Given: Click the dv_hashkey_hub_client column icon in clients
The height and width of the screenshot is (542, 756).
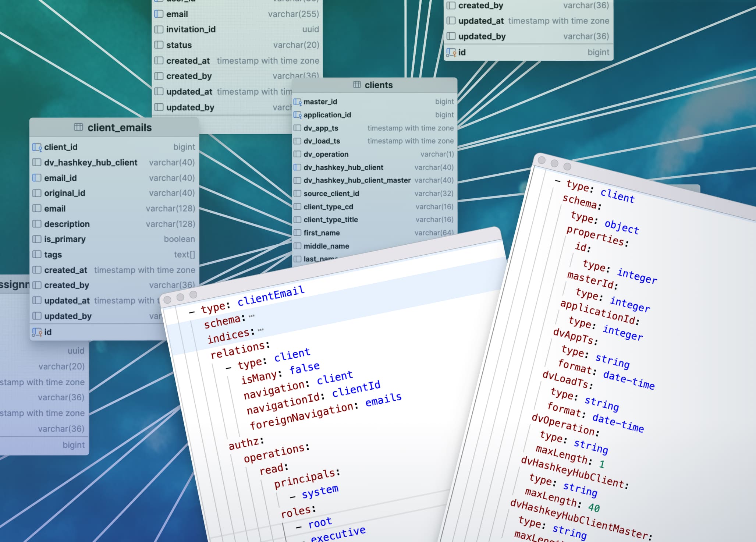Looking at the screenshot, I should coord(297,167).
